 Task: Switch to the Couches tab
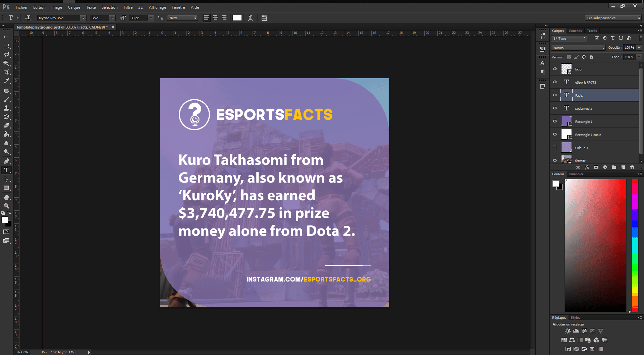pyautogui.click(x=575, y=31)
